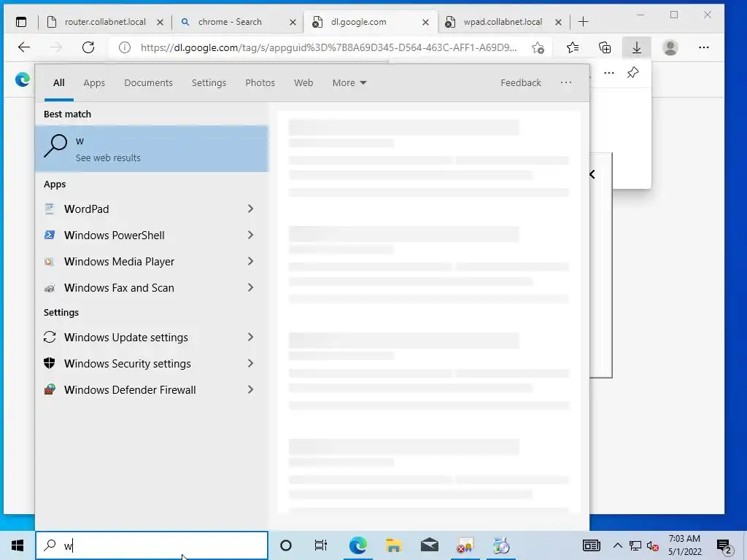Expand Windows Defender Firewall arrow
Image resolution: width=747 pixels, height=560 pixels.
(251, 389)
